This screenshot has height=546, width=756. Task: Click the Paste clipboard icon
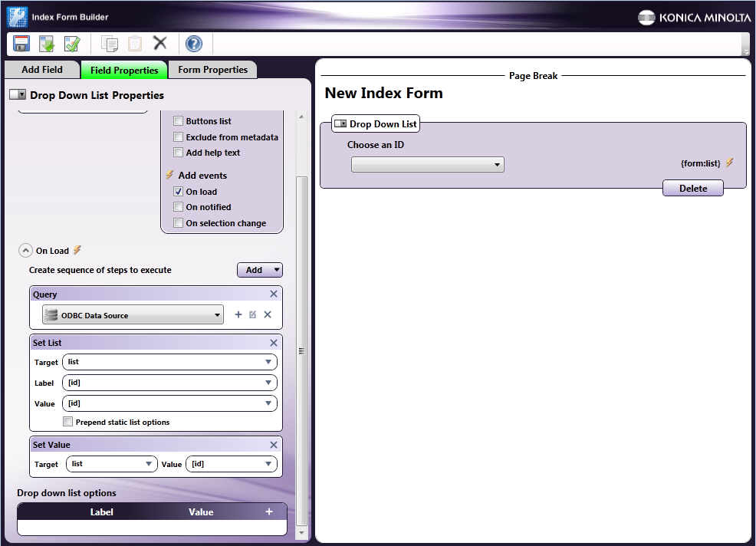pos(134,44)
